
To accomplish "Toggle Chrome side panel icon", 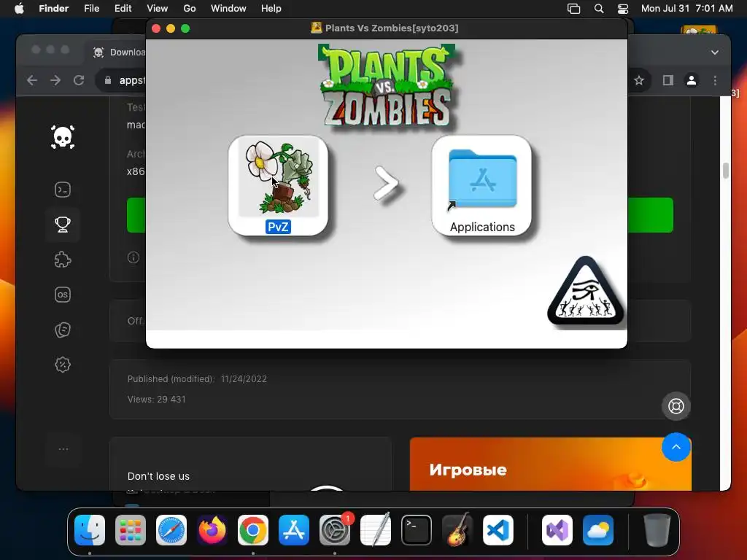I will point(668,80).
